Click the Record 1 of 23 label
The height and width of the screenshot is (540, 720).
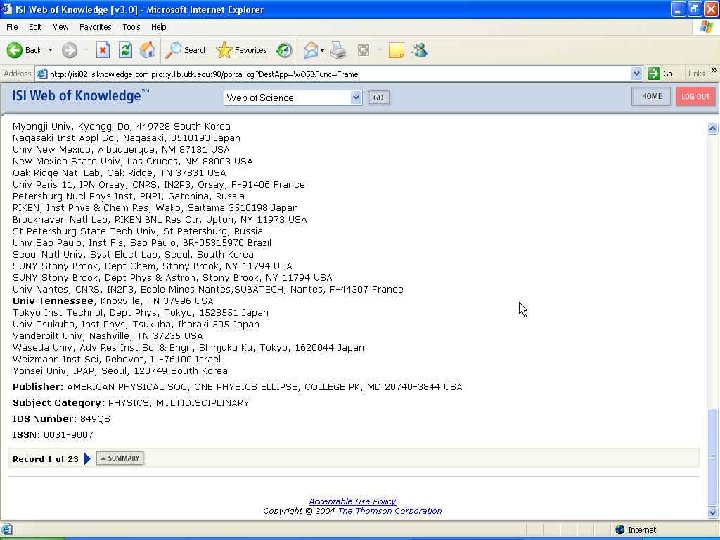click(x=45, y=459)
